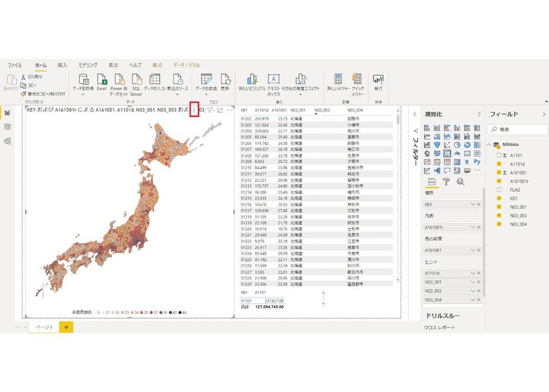Check the A1101 field checkbox
The height and width of the screenshot is (392, 549).
point(499,156)
